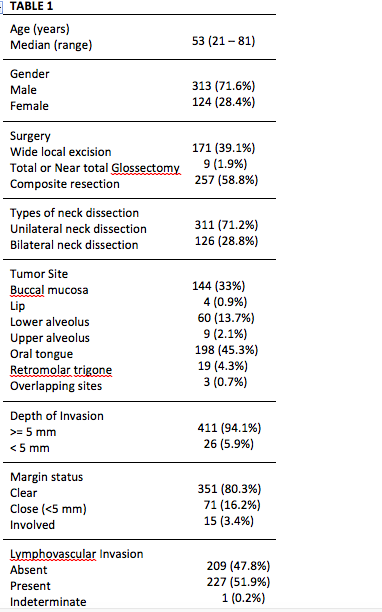Image resolution: width=382 pixels, height=612 pixels.
Task: Place cursor in the misspelled word Glossectomy
Action: [146, 168]
